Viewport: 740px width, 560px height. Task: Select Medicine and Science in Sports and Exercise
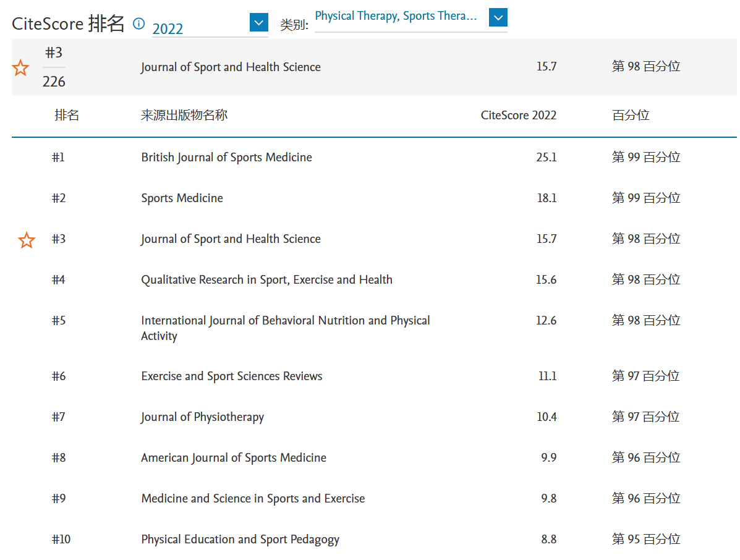click(x=253, y=499)
